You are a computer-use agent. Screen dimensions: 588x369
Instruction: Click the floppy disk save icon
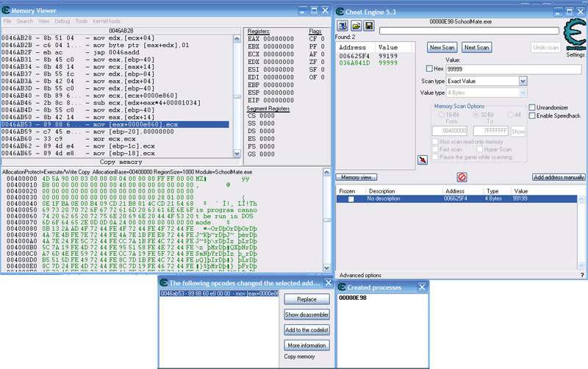click(369, 26)
